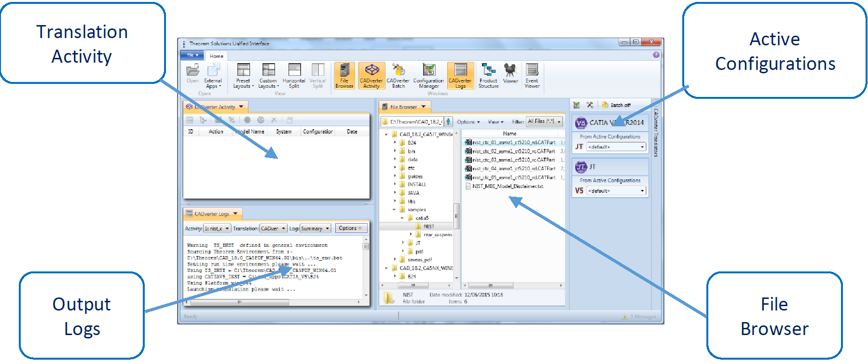Click the Open folder icon in ribbon
Screen dimensions: 868x364
193,73
